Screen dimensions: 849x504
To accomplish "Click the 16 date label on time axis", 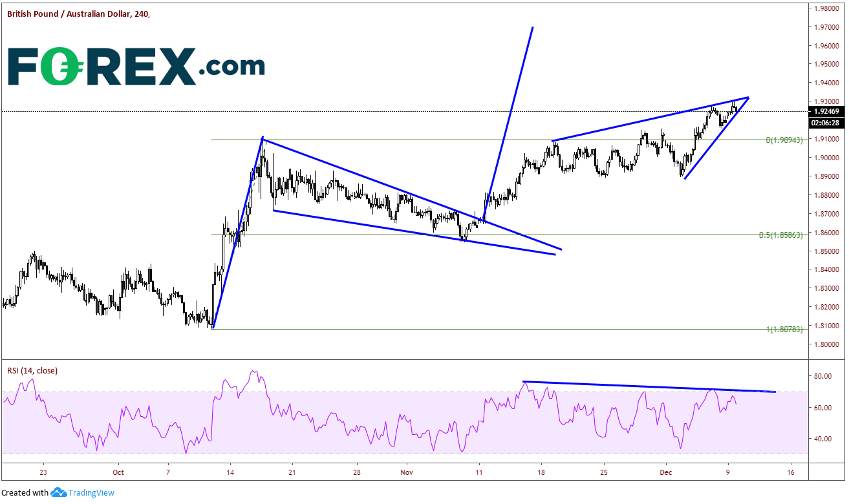I will point(791,472).
